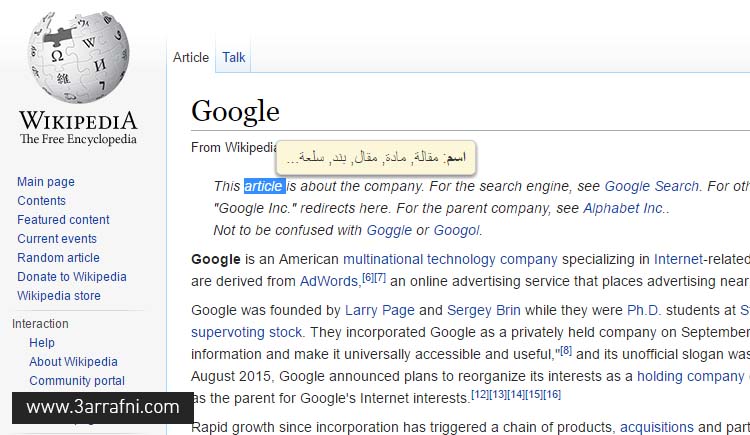Follow the Larry Page link
This screenshot has width=750, height=435.
(x=380, y=310)
